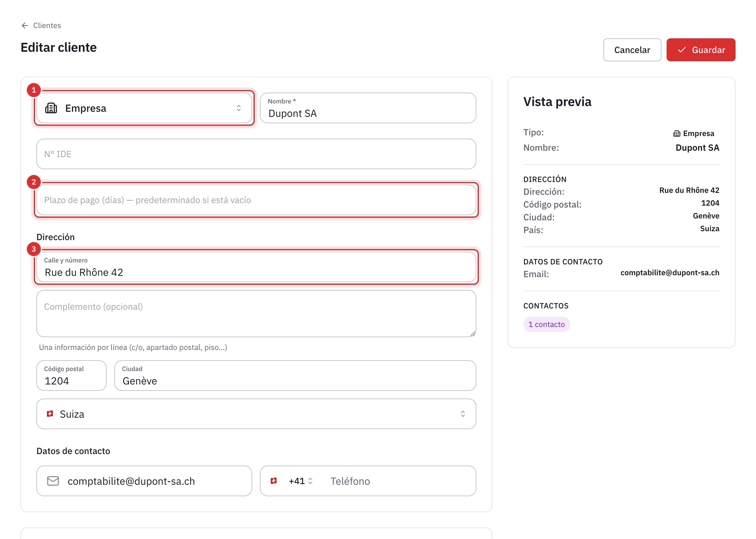Click the Editar cliente page title
The height and width of the screenshot is (539, 756).
59,48
